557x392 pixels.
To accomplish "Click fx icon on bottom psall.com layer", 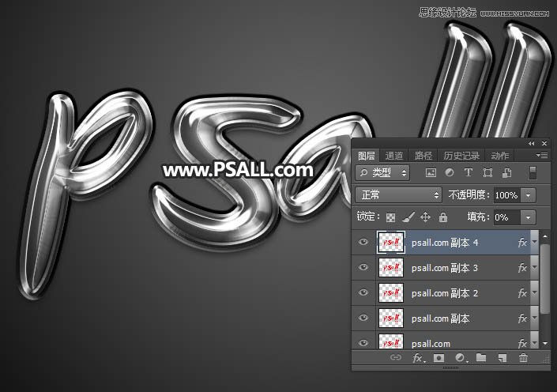I will pyautogui.click(x=522, y=343).
